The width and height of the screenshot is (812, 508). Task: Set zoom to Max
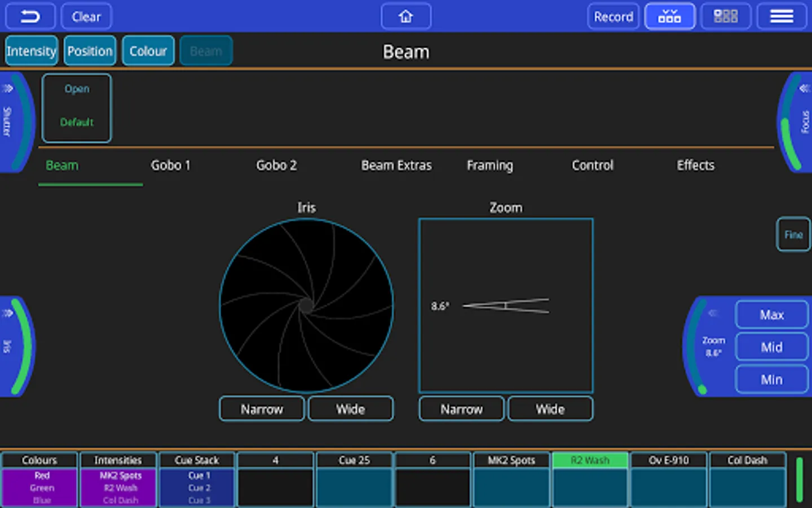pos(771,315)
